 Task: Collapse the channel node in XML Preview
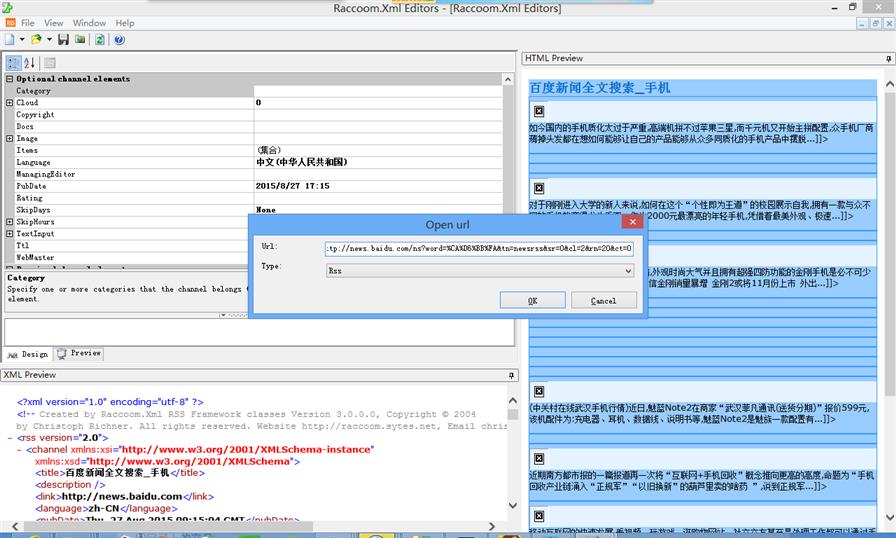pos(19,450)
